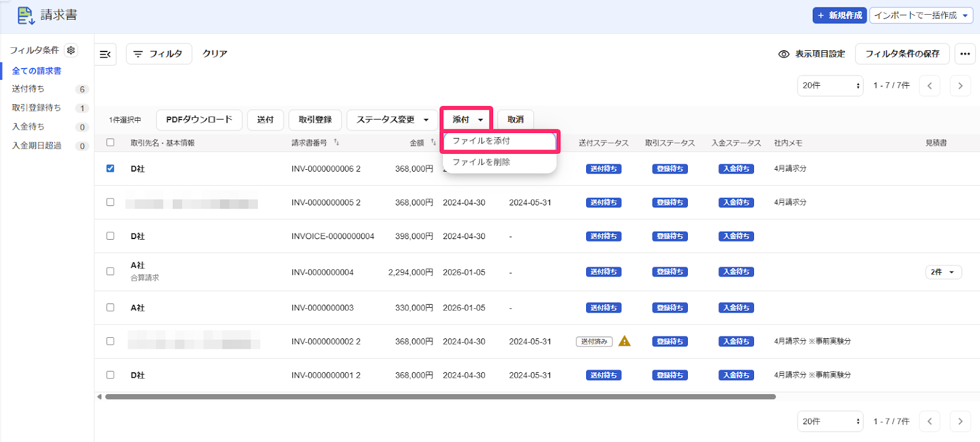
Task: Select the 全ての請求書 filter
Action: pyautogui.click(x=37, y=71)
